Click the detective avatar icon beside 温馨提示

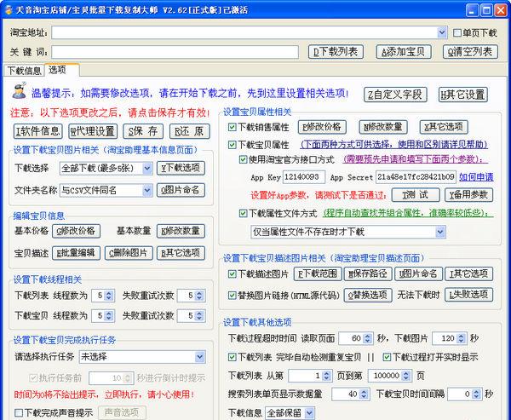pos(20,91)
